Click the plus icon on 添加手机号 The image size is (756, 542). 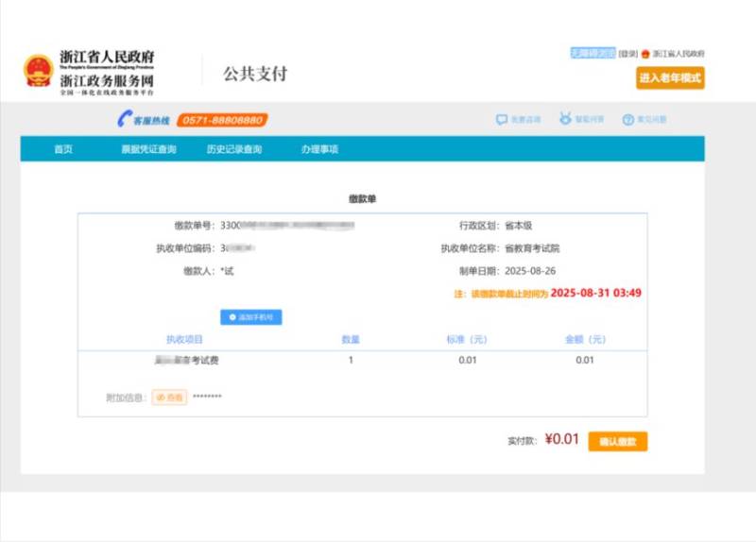click(232, 317)
